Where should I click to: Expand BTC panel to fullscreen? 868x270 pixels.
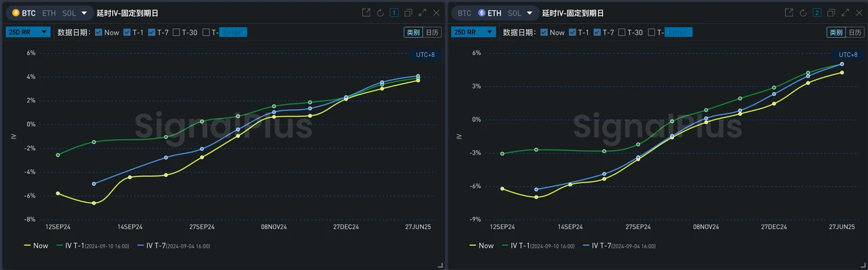click(422, 12)
